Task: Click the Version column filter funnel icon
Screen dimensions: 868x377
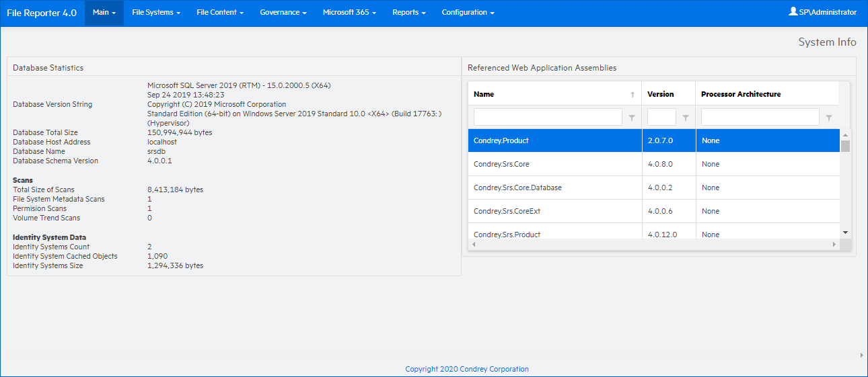Action: pyautogui.click(x=685, y=118)
